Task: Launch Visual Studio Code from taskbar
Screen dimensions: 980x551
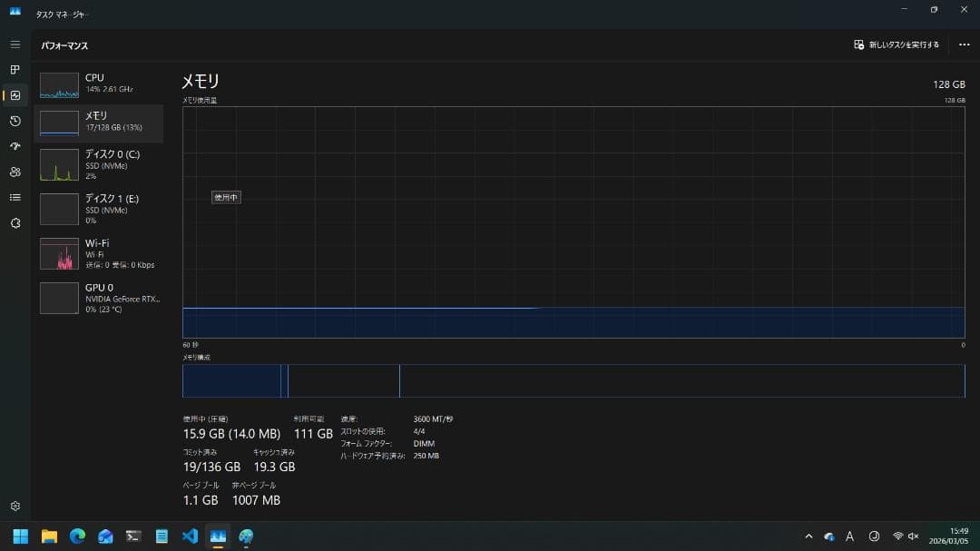Action: point(190,536)
